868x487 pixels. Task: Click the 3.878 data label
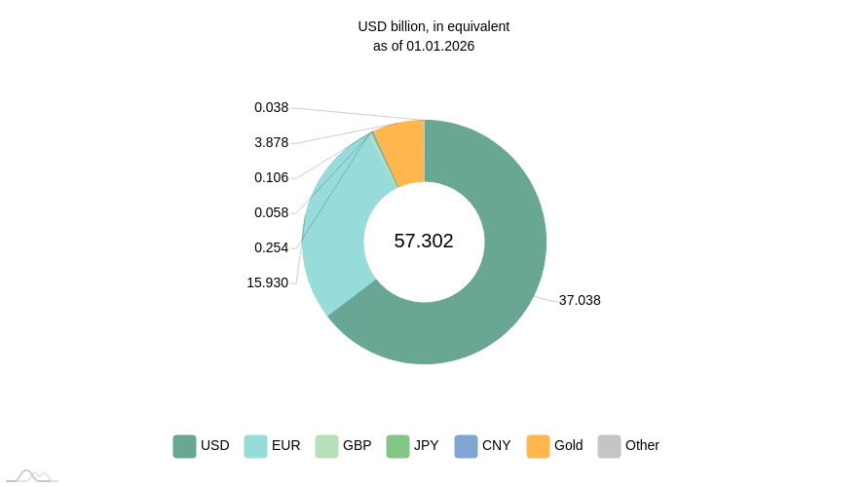pyautogui.click(x=271, y=142)
